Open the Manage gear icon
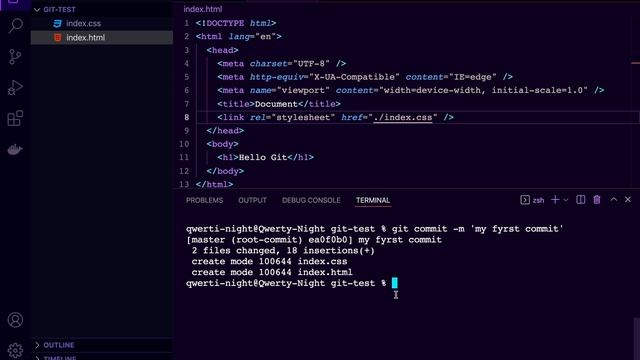The height and width of the screenshot is (360, 640). pos(15,350)
